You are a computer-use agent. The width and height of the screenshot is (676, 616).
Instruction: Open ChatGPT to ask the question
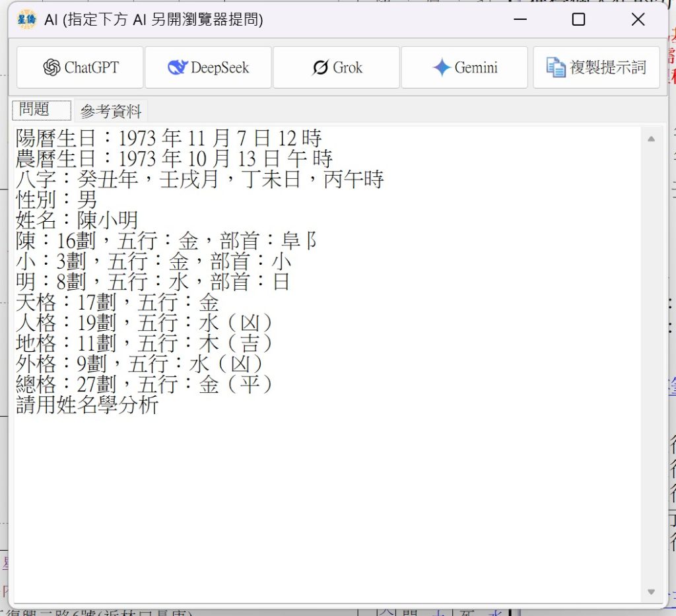click(x=80, y=67)
